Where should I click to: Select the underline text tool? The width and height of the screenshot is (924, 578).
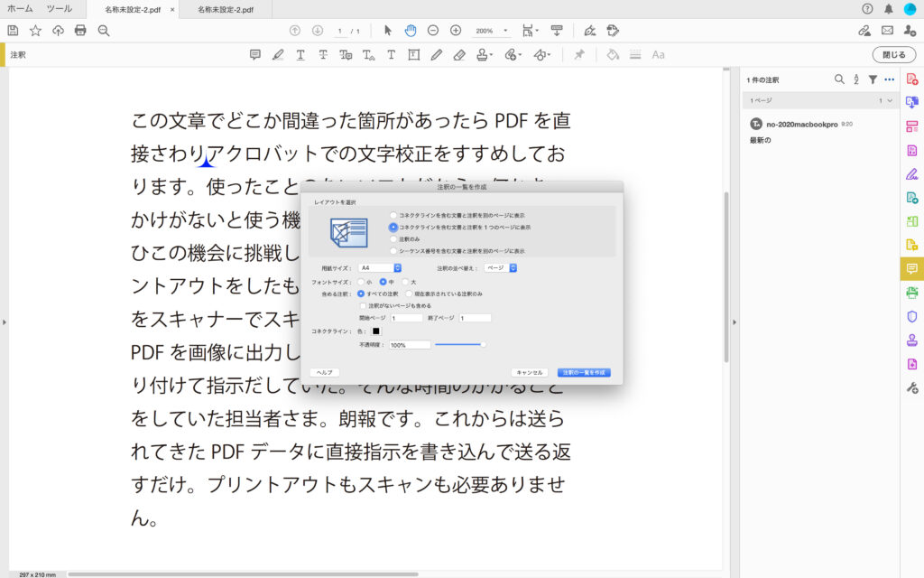300,55
